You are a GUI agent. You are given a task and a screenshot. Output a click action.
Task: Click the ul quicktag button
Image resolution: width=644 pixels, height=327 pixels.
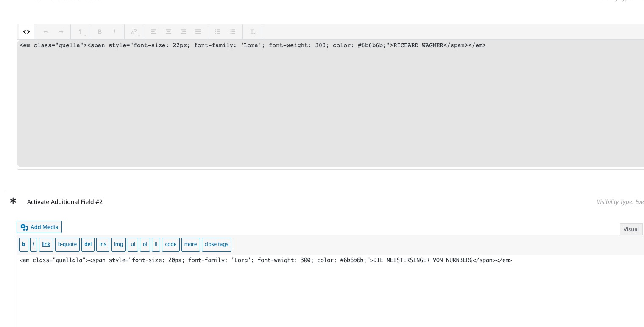133,244
